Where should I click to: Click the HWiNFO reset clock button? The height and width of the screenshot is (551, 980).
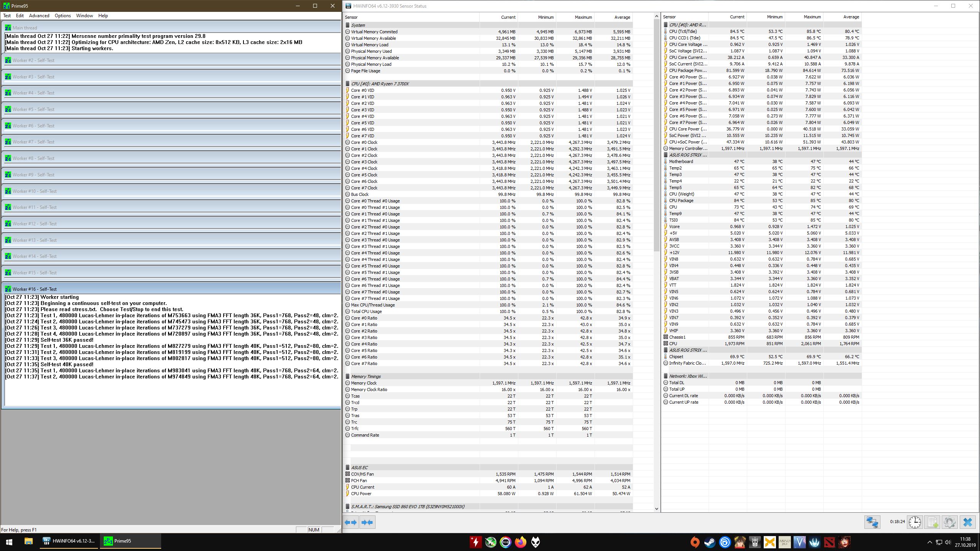915,522
